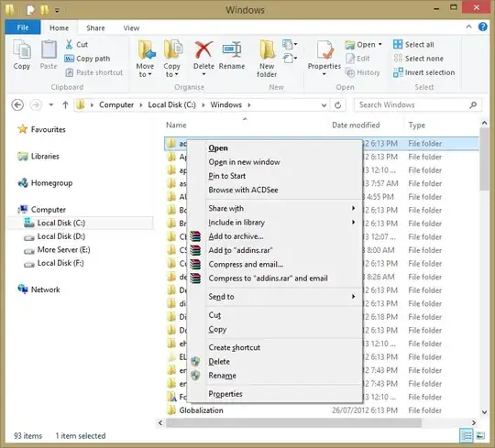Customize Quick Access Toolbar dropdown
This screenshot has width=495, height=448.
[x=57, y=10]
